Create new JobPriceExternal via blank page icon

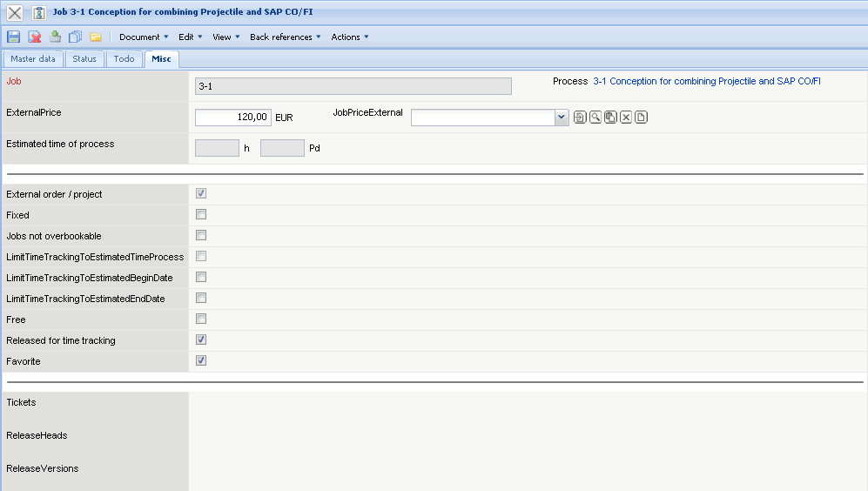[641, 118]
